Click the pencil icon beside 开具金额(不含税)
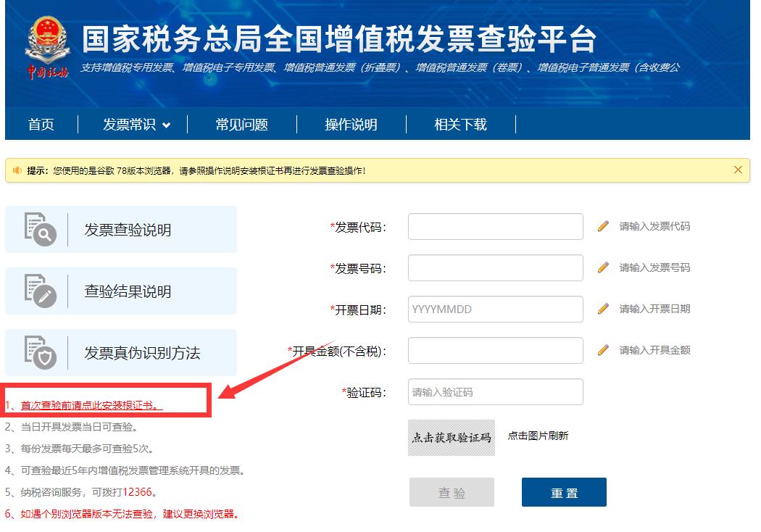Image resolution: width=761 pixels, height=532 pixels. pos(602,350)
